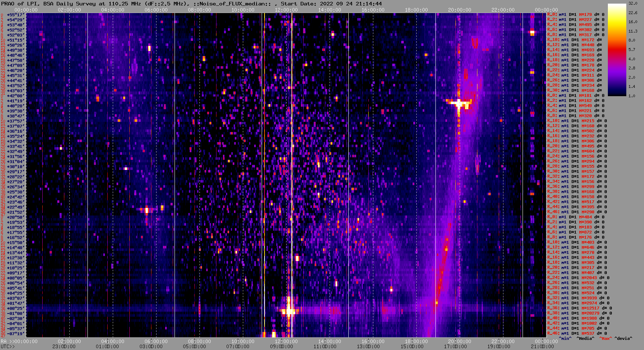This screenshot has width=644, height=350.
Task: Click the 19:00:00 UTC tick label
Action: (x=498, y=346)
